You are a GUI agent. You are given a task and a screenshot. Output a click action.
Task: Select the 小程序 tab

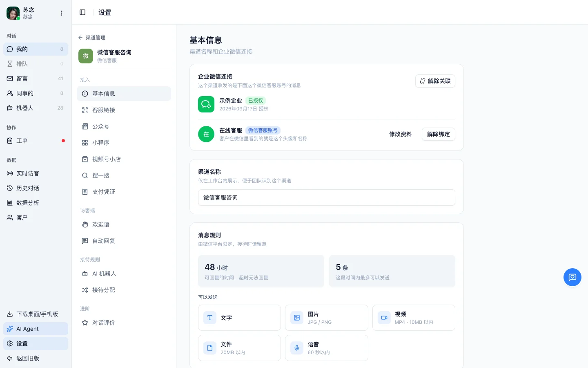(x=124, y=143)
